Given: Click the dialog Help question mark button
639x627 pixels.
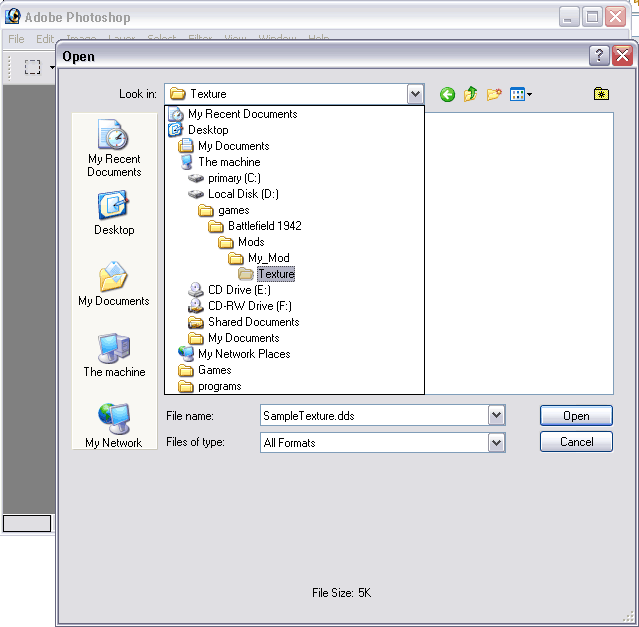Looking at the screenshot, I should click(599, 55).
